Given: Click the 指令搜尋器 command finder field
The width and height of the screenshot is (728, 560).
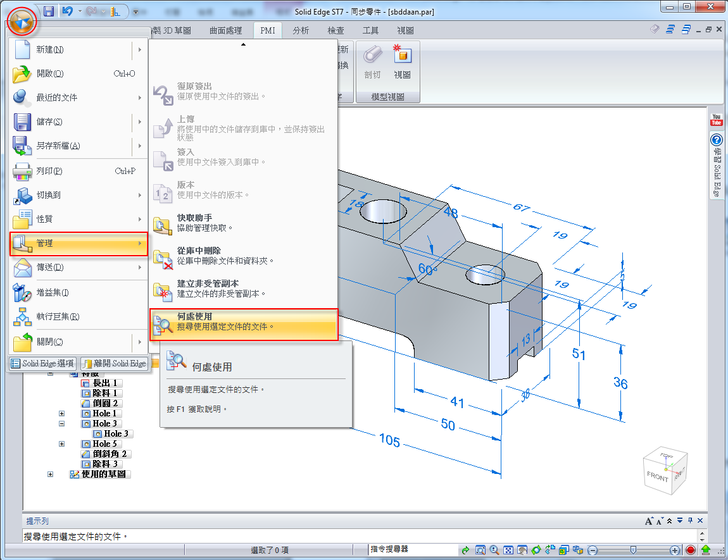Looking at the screenshot, I should [x=413, y=549].
